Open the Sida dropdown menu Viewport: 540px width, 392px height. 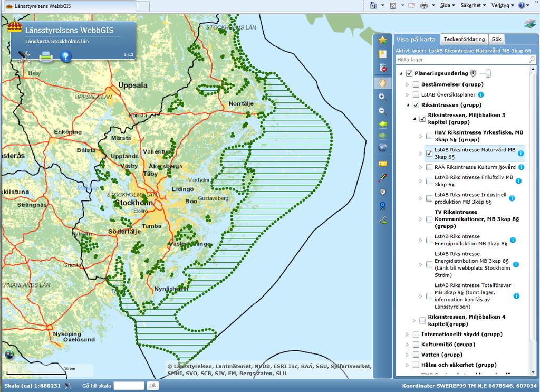click(448, 5)
